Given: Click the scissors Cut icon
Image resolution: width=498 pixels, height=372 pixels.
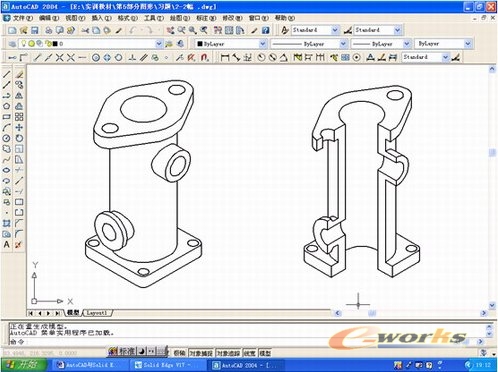Looking at the screenshot, I should point(85,30).
